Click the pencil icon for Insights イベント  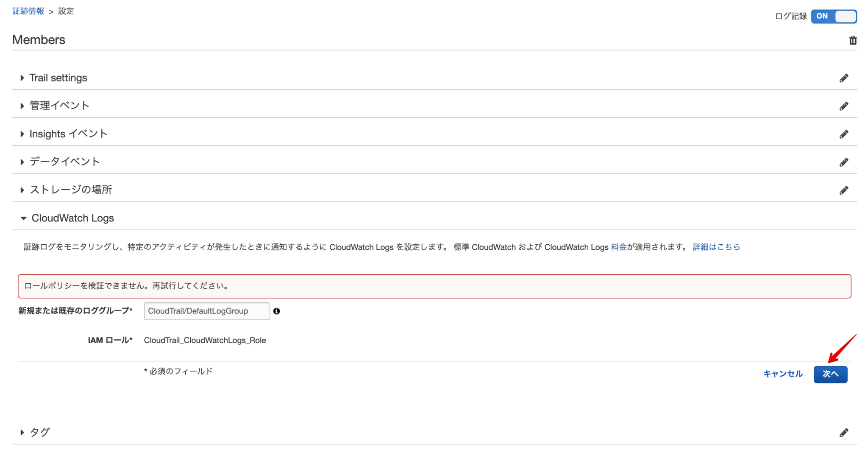(844, 134)
